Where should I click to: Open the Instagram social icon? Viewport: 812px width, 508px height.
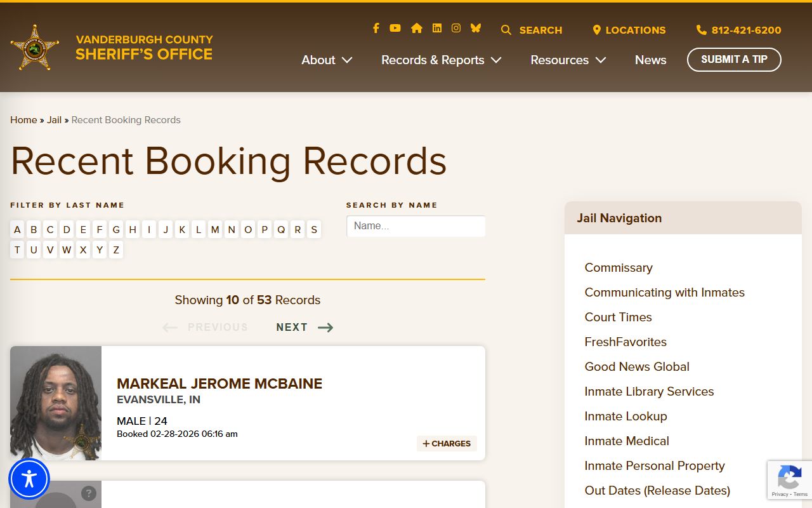456,28
